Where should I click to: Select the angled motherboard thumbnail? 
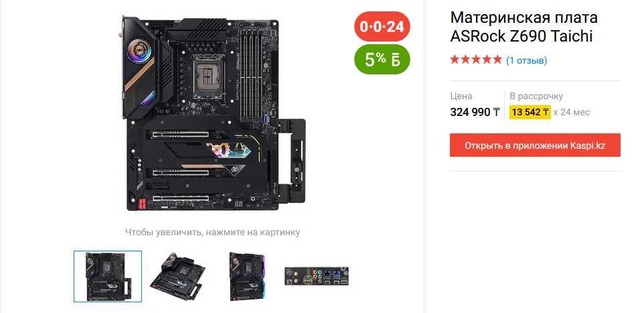pos(178,276)
